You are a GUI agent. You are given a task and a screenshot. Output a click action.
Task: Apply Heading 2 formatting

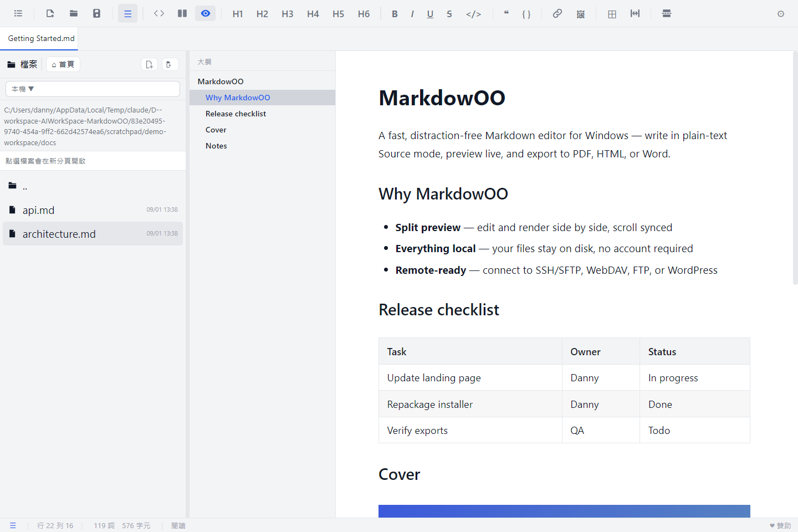pyautogui.click(x=262, y=14)
